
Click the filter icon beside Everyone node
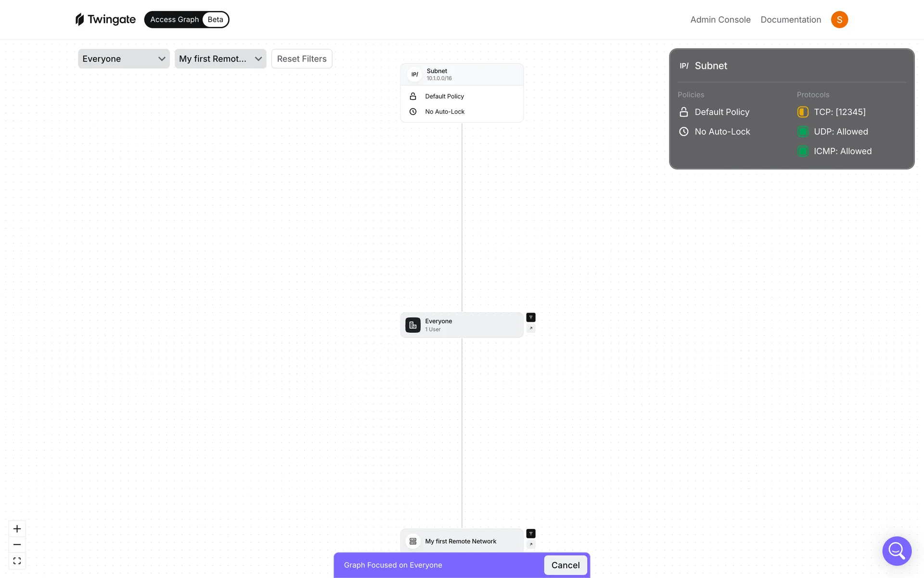[x=531, y=317]
